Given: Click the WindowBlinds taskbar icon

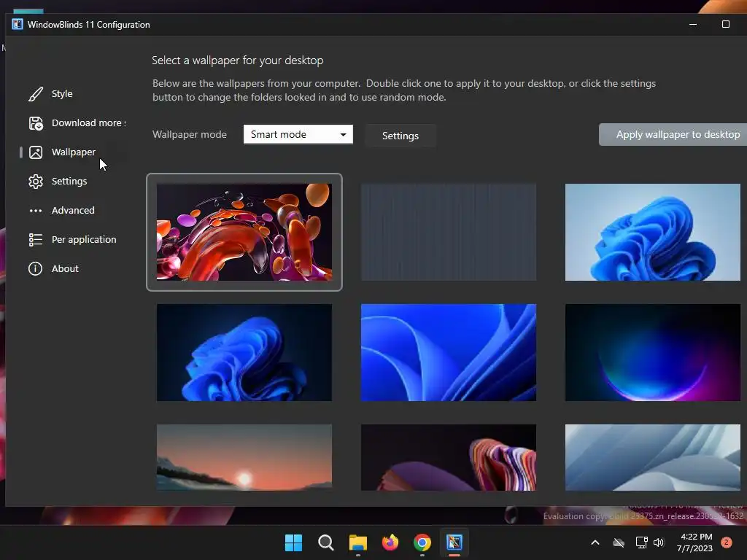Looking at the screenshot, I should tap(454, 542).
